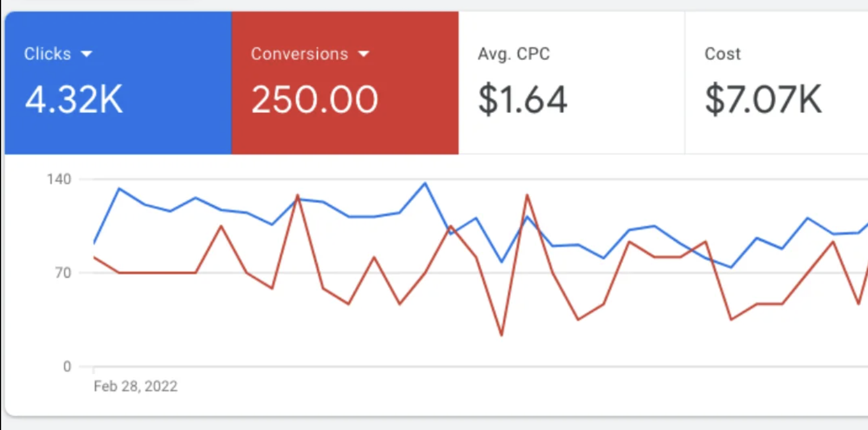The width and height of the screenshot is (868, 430).
Task: Click the blue line's highest peak point
Action: [425, 183]
